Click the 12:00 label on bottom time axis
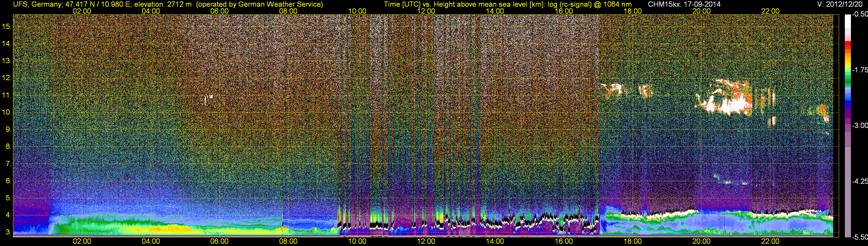This screenshot has width=868, height=246. pos(426,241)
